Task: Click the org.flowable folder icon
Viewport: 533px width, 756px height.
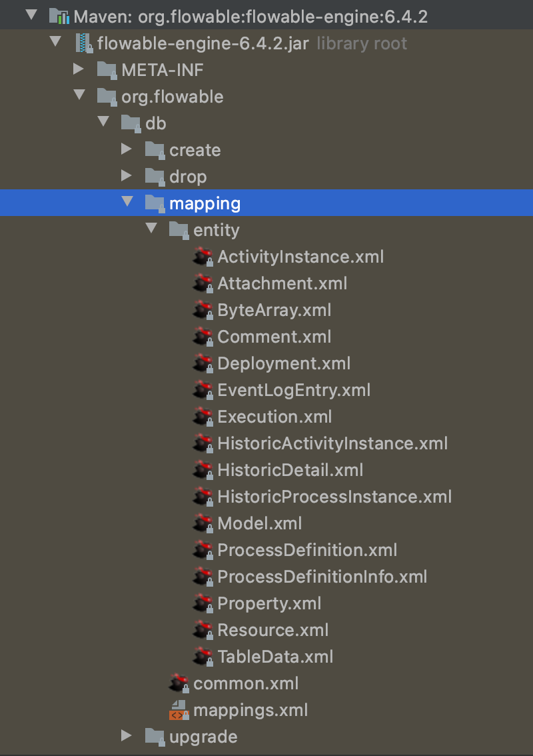Action: pos(107,97)
